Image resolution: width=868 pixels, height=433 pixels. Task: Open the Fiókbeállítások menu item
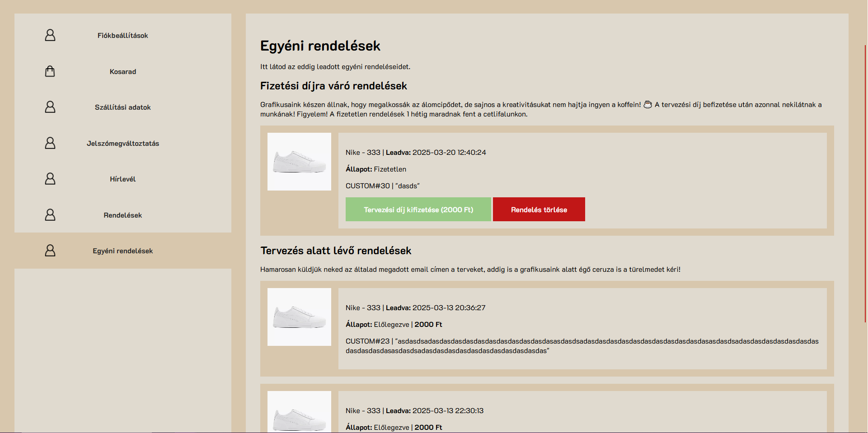122,36
